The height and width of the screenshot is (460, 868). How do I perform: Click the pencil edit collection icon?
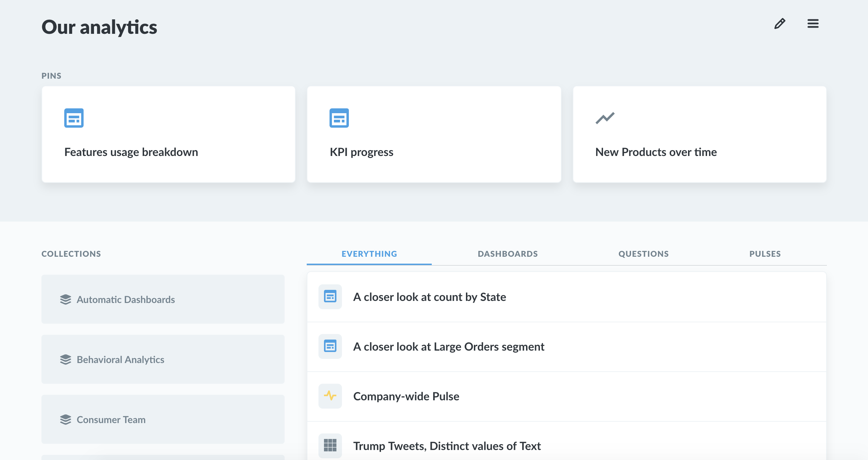[780, 24]
